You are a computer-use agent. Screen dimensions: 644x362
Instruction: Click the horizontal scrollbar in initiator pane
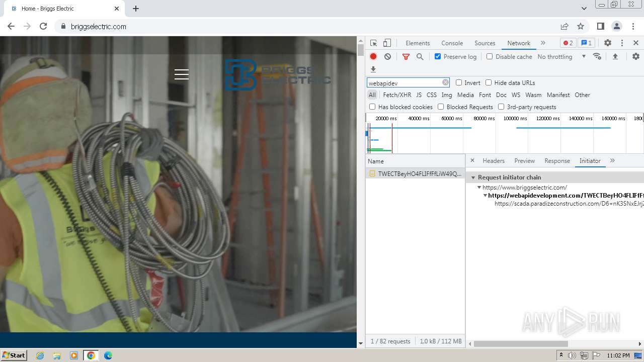[x=521, y=344]
